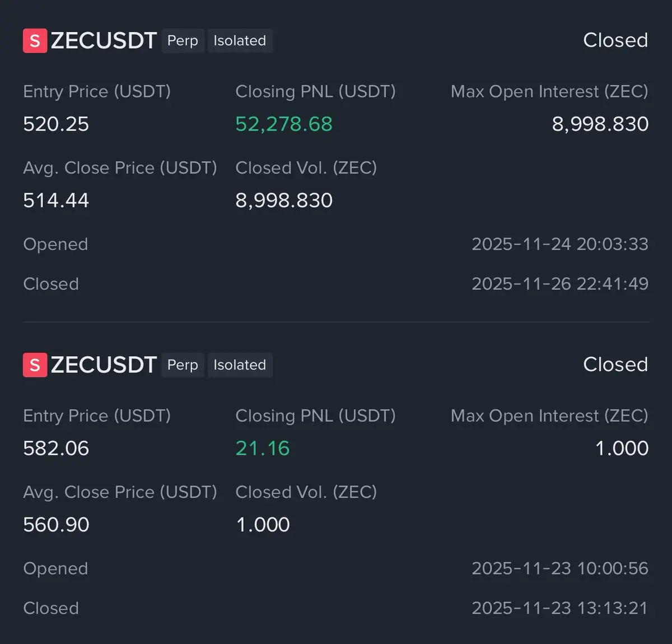Screen dimensions: 672x644
Task: Click the opened timestamp 2025-11-24 20:03:33
Action: (559, 244)
